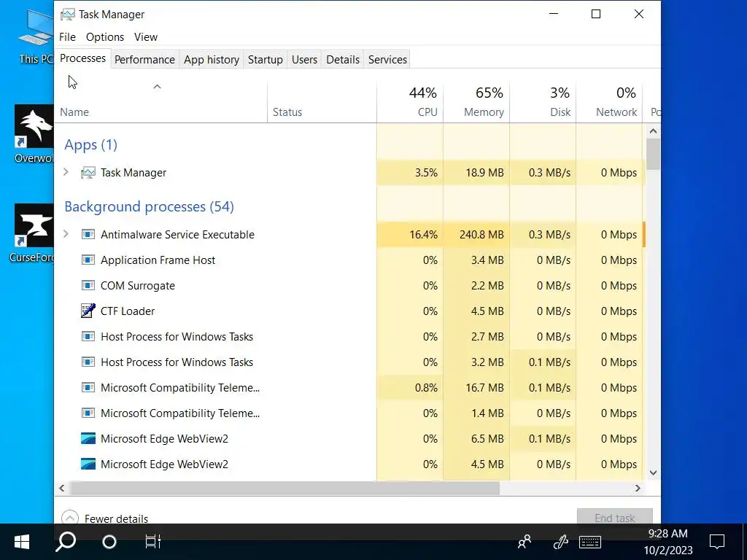Switch to the Performance tab
The width and height of the screenshot is (747, 560).
145,60
